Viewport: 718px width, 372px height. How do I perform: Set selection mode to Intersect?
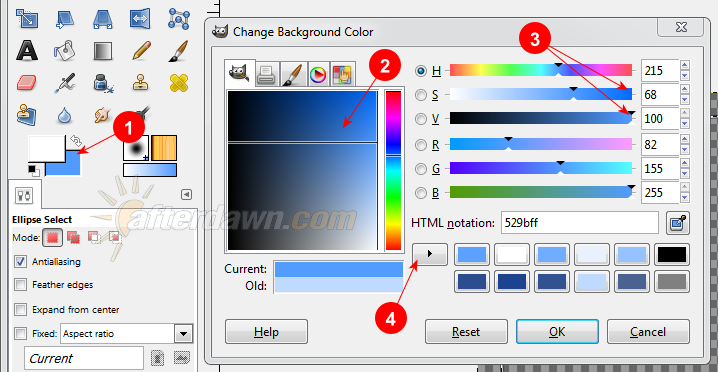[x=114, y=237]
